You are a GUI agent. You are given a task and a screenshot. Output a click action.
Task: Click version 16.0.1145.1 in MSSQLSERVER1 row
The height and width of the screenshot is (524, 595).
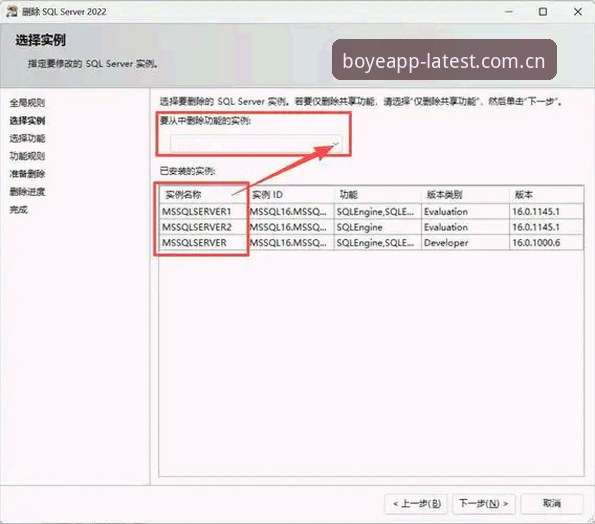pos(546,211)
